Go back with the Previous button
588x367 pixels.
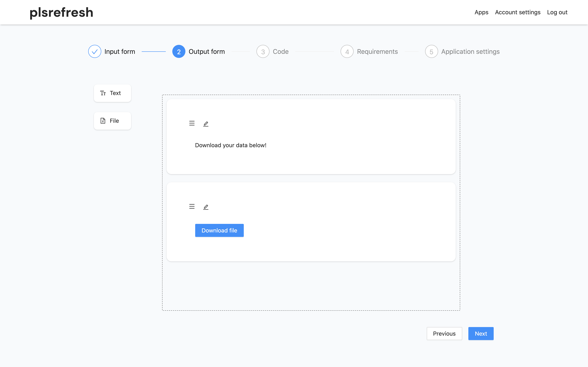tap(444, 334)
